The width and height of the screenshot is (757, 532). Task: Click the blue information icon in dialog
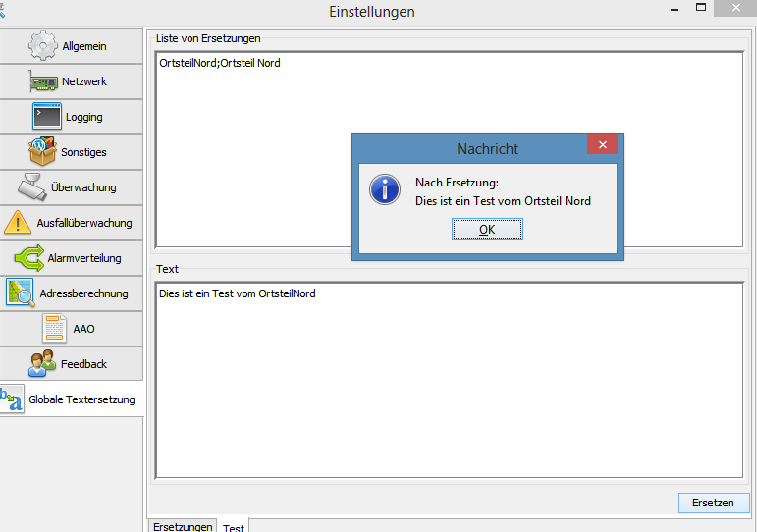(384, 190)
